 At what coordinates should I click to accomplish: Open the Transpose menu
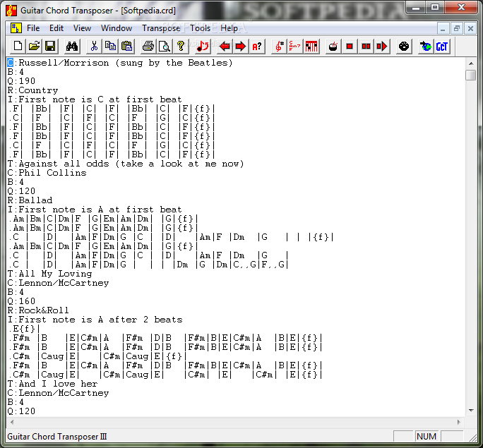click(161, 28)
